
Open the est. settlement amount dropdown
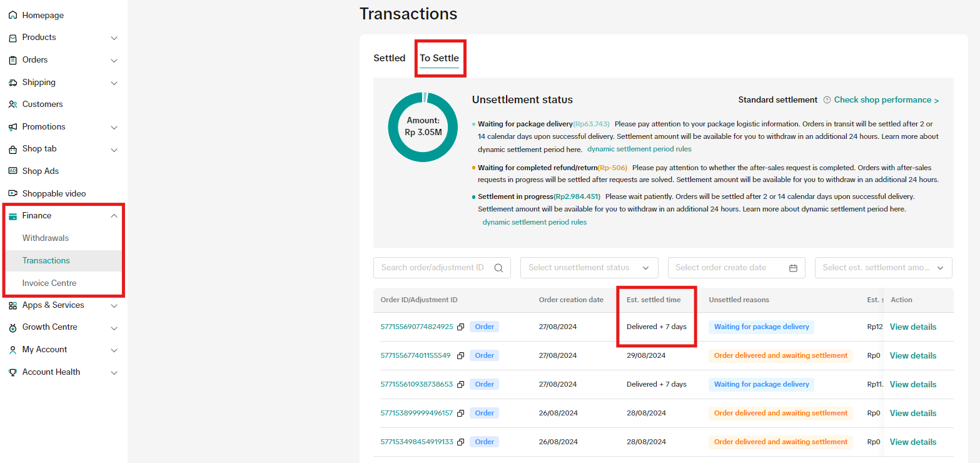(x=883, y=268)
